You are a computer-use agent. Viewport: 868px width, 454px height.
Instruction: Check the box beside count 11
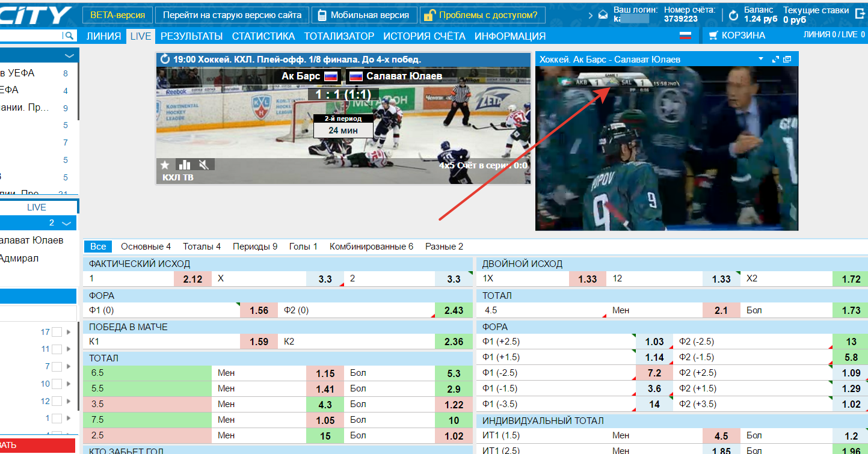coord(57,349)
